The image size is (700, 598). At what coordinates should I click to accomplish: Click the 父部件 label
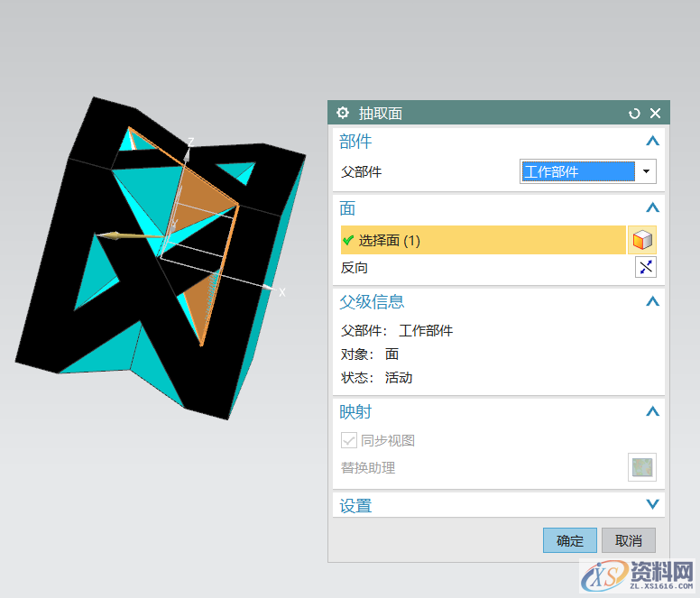tap(361, 171)
